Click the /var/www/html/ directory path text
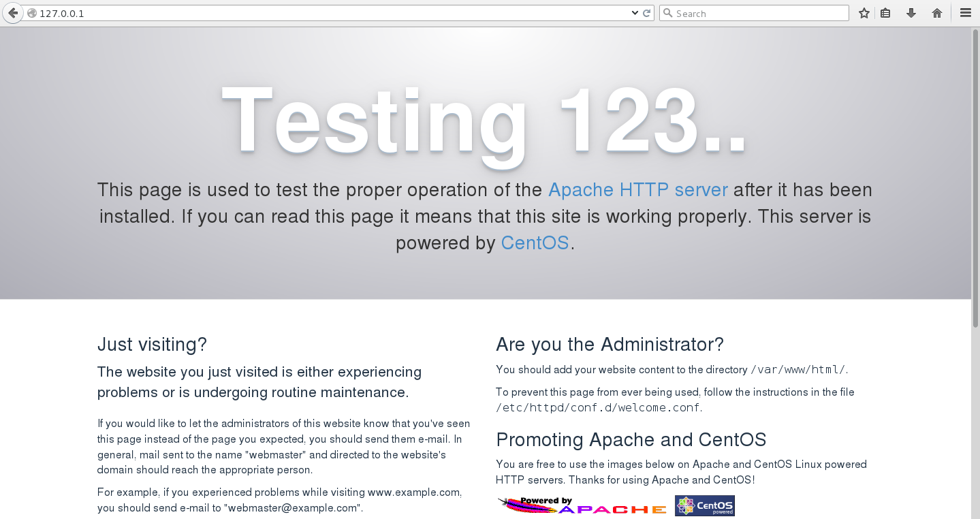 (797, 370)
